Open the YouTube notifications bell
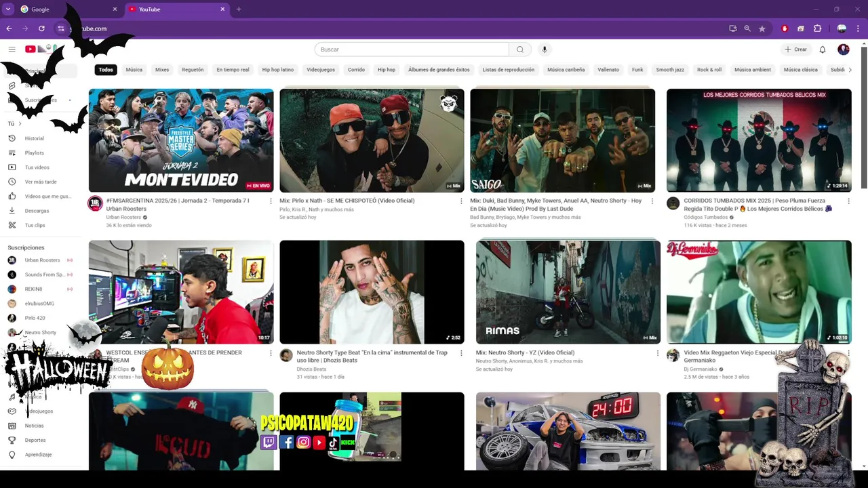This screenshot has width=868, height=488. pos(823,49)
